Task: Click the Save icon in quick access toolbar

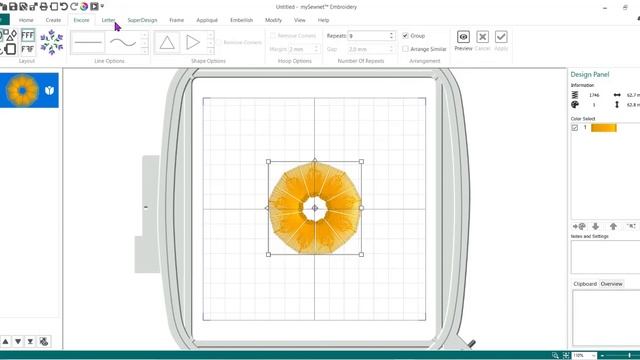Action: pyautogui.click(x=13, y=7)
